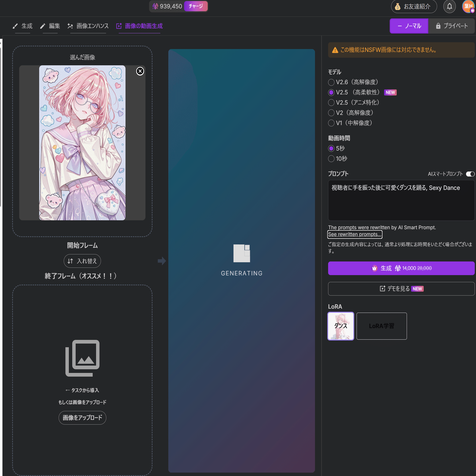Open the See rewritten prompts link

pyautogui.click(x=355, y=234)
